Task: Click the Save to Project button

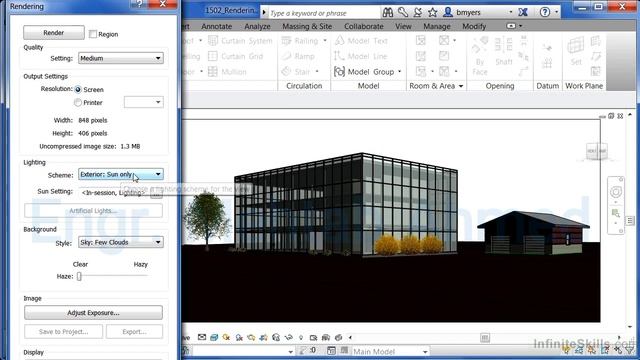Action: pos(63,332)
